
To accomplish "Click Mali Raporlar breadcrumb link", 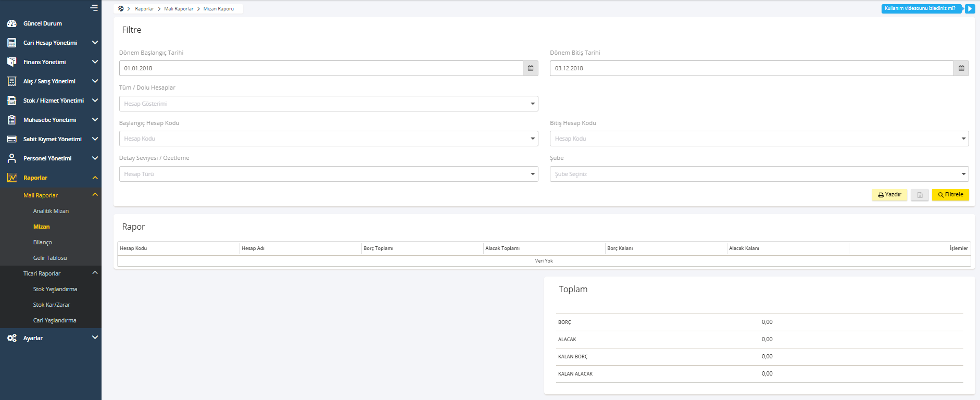I will coord(179,9).
